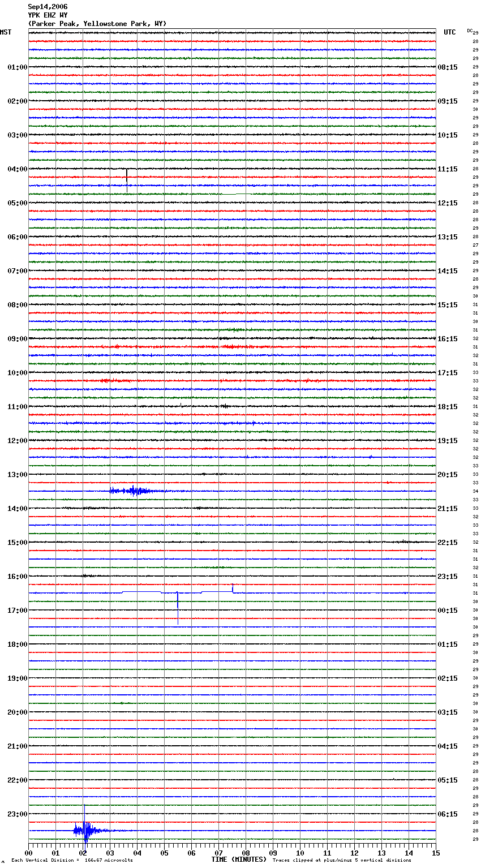The image size is (481, 868).
Task: Select the MST hour label '02:00'
Action: 18,101
